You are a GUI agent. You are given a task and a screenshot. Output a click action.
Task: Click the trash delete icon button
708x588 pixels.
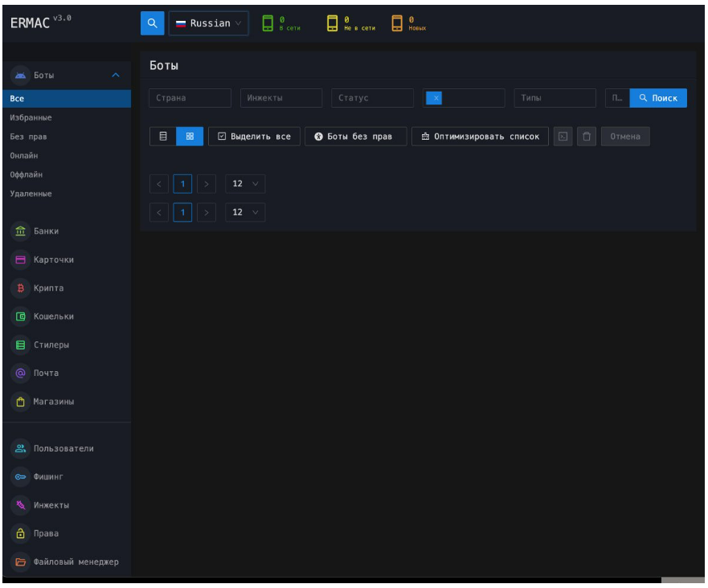tap(587, 137)
